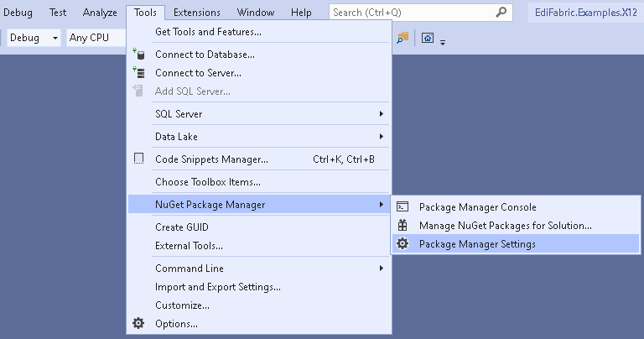Open the Debug configuration dropdown

click(34, 38)
